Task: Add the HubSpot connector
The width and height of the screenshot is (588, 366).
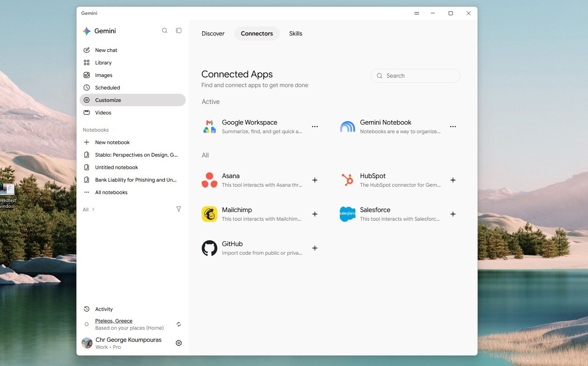Action: 453,180
